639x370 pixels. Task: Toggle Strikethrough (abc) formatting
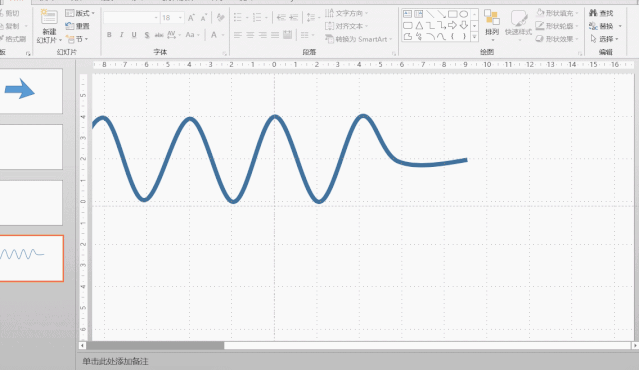[159, 35]
